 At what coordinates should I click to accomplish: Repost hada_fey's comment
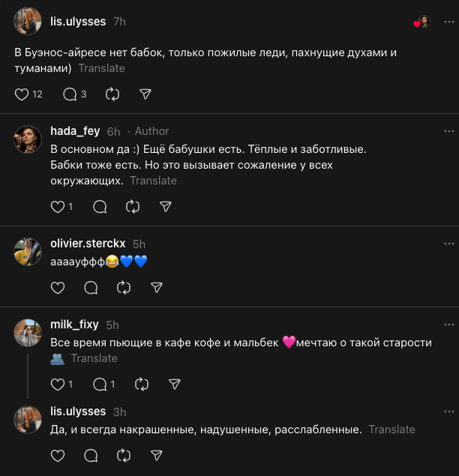(x=133, y=206)
